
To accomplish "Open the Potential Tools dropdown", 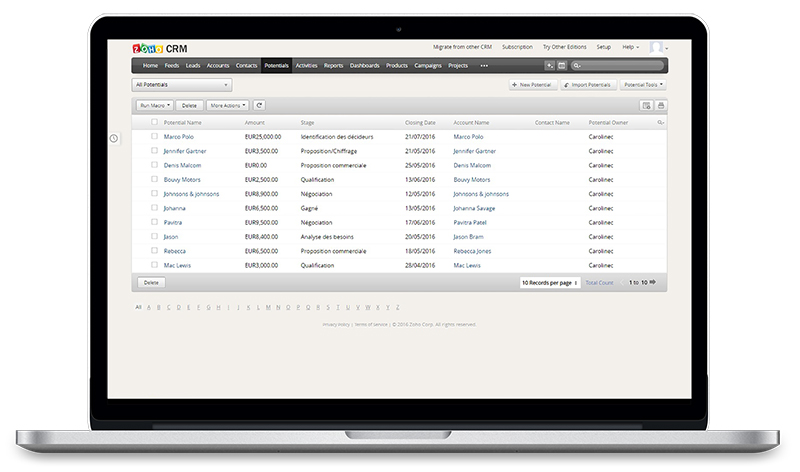I will click(643, 85).
